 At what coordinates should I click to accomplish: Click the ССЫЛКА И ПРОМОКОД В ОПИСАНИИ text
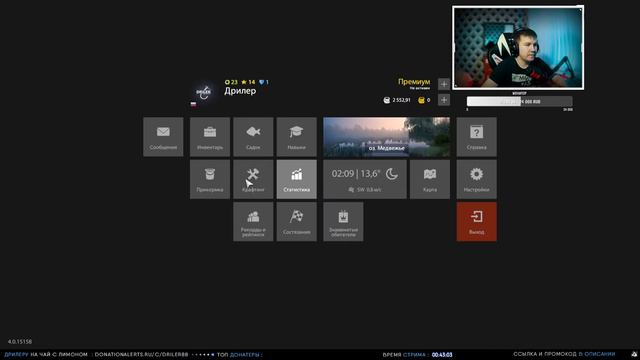click(x=564, y=354)
